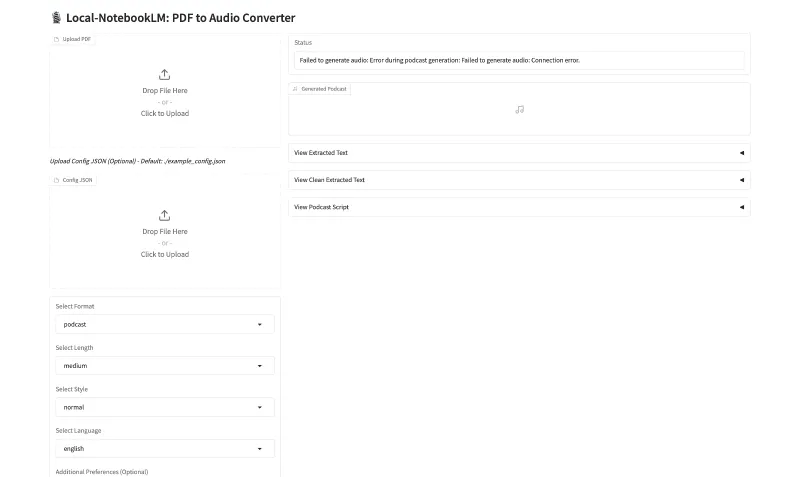The height and width of the screenshot is (477, 800).
Task: Click 'Click to Upload' in Upload PDF box
Action: 165,114
